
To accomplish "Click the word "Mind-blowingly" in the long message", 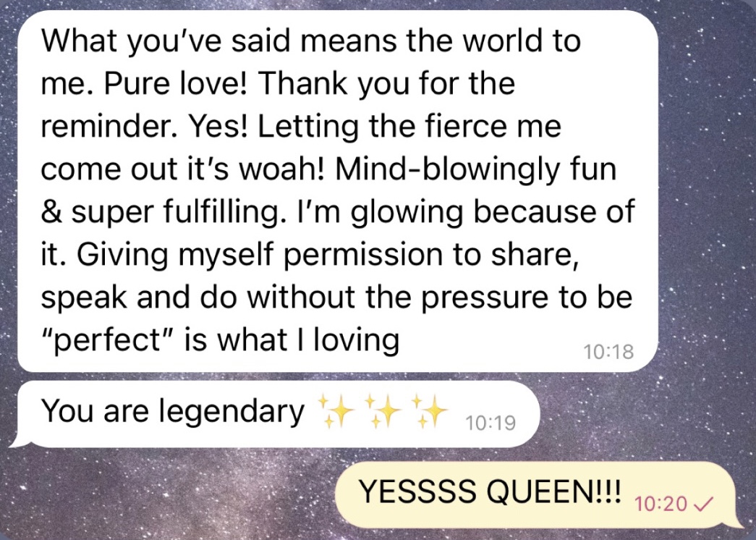I will click(447, 170).
